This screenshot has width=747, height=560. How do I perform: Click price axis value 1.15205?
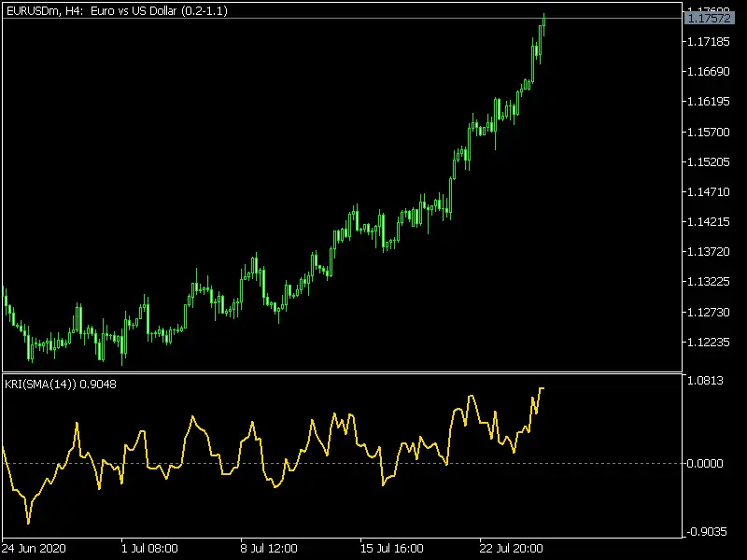(x=709, y=161)
